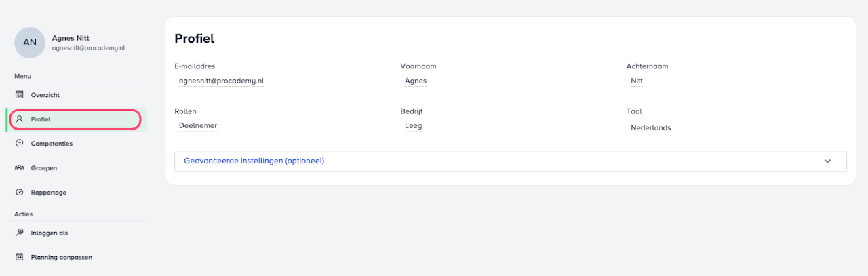Image resolution: width=868 pixels, height=276 pixels.
Task: Click the Planning aanpassen calendar icon
Action: 20,257
